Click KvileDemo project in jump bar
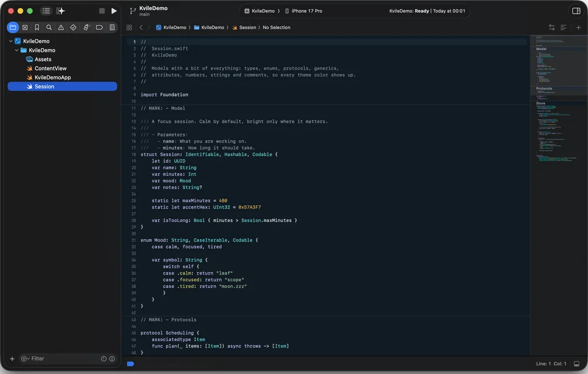This screenshot has width=588, height=374. coord(171,28)
